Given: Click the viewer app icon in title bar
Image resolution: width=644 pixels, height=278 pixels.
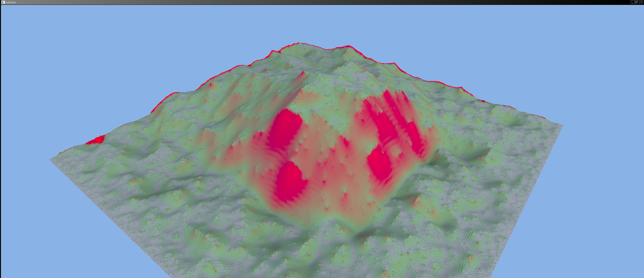Looking at the screenshot, I should pyautogui.click(x=3, y=2).
